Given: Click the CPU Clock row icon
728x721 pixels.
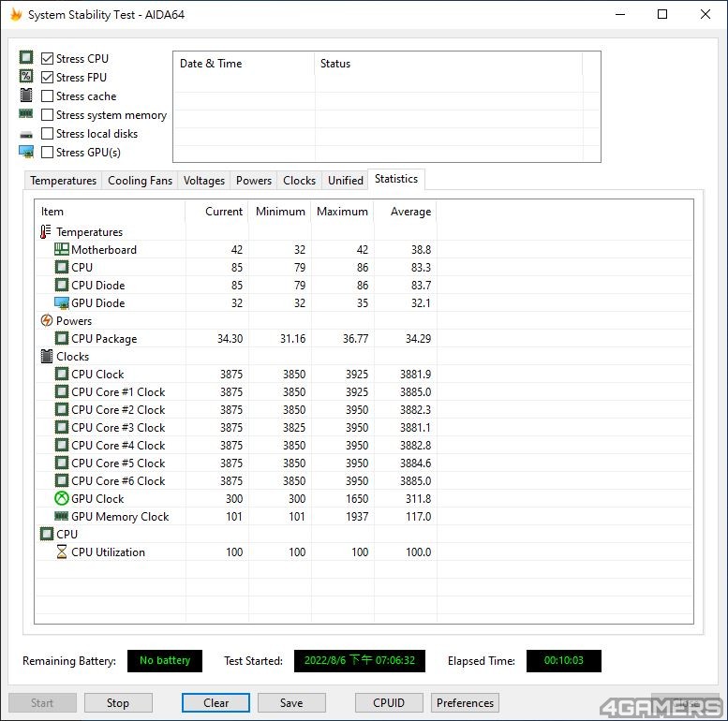Looking at the screenshot, I should point(62,374).
